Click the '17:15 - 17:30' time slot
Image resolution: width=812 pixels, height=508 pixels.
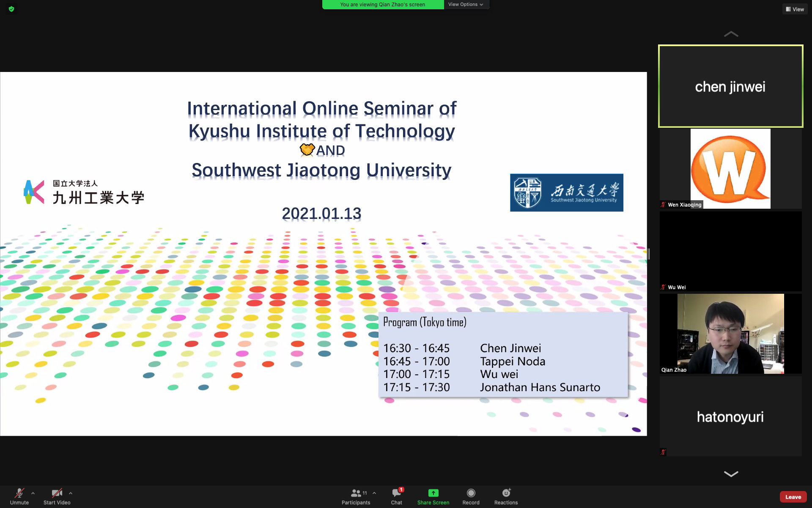pyautogui.click(x=417, y=387)
